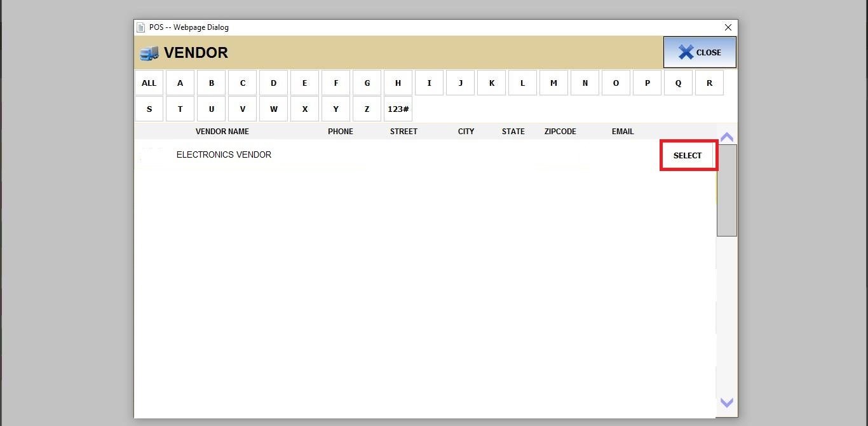Filter vendors by letter A
Image resolution: width=868 pixels, height=426 pixels.
click(x=180, y=83)
